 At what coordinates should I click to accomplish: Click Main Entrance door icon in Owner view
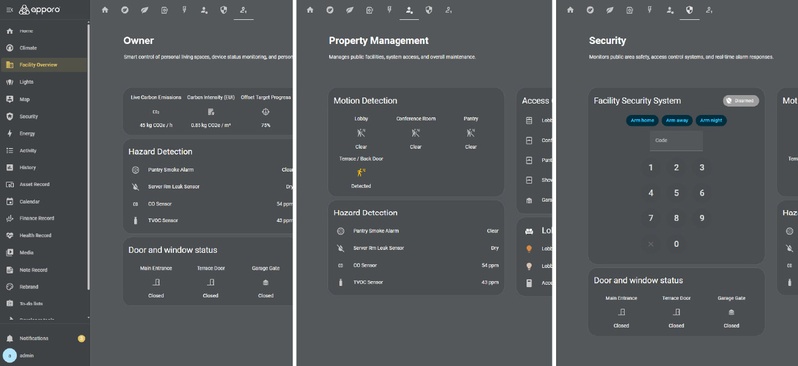coord(156,282)
